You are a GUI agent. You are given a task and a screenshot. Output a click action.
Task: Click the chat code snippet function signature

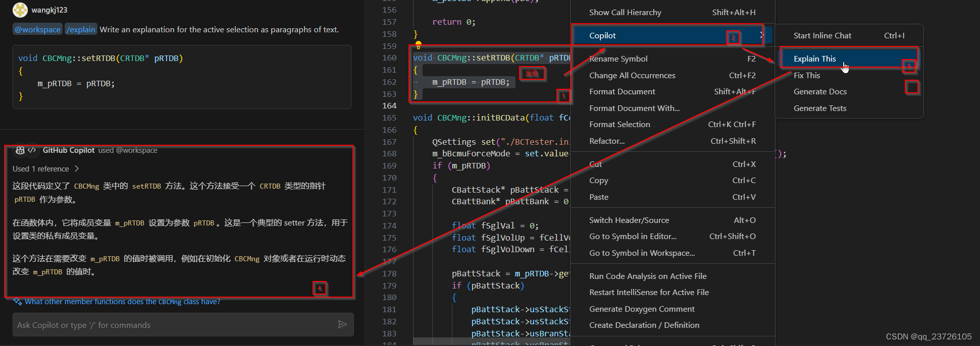coord(100,58)
